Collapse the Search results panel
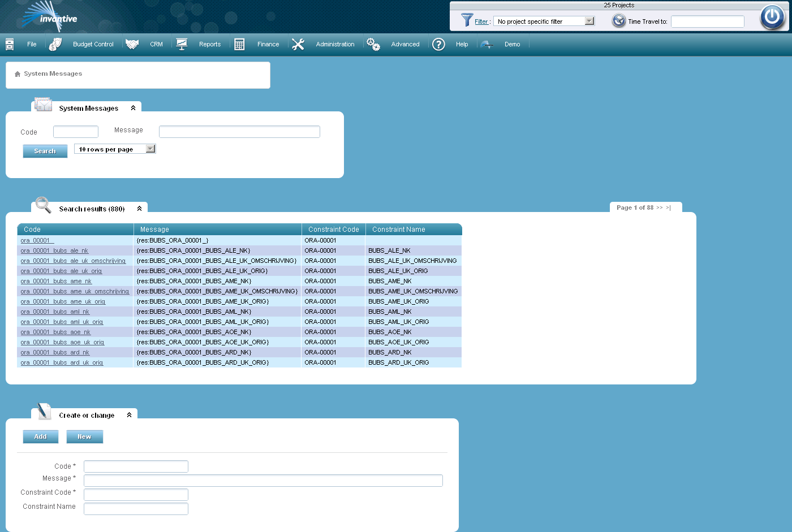Image resolution: width=792 pixels, height=532 pixels. (x=139, y=209)
